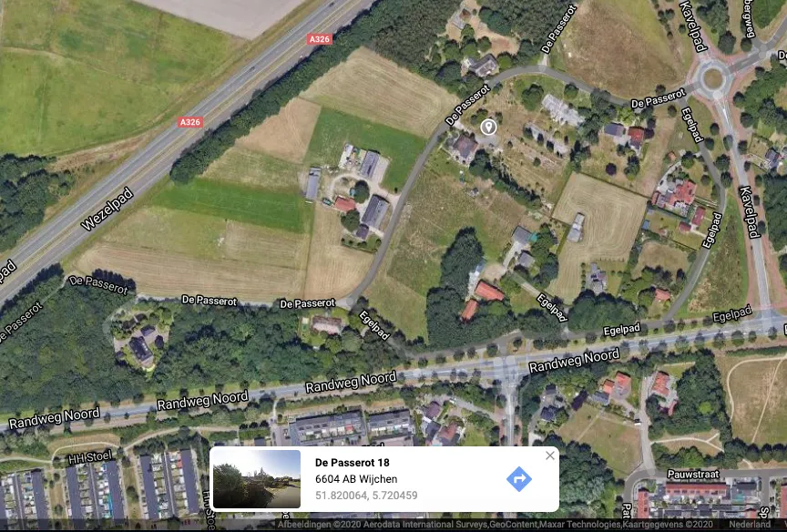Click the 6604 AB Wijchen address line

coord(356,479)
